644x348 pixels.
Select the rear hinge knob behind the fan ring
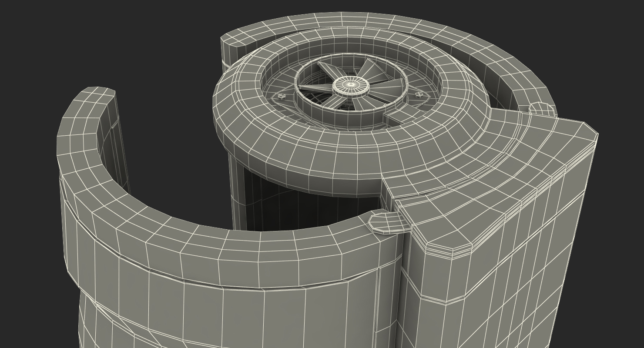(x=541, y=110)
